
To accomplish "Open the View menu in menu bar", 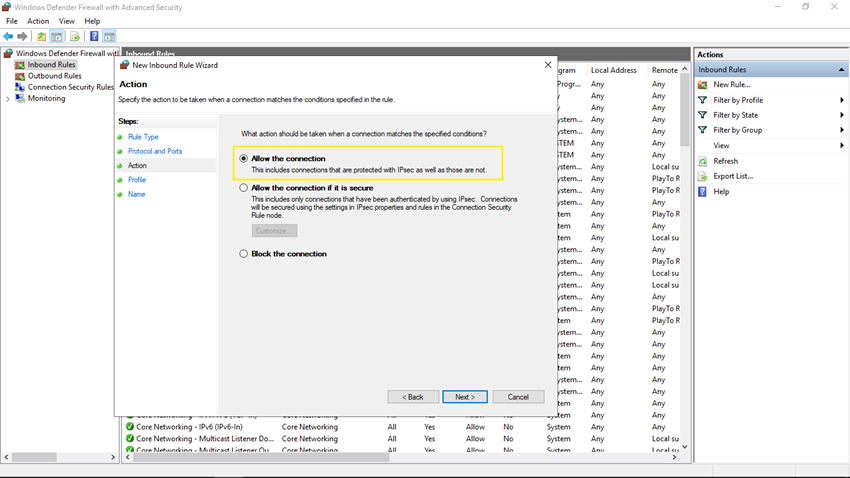I will [67, 21].
